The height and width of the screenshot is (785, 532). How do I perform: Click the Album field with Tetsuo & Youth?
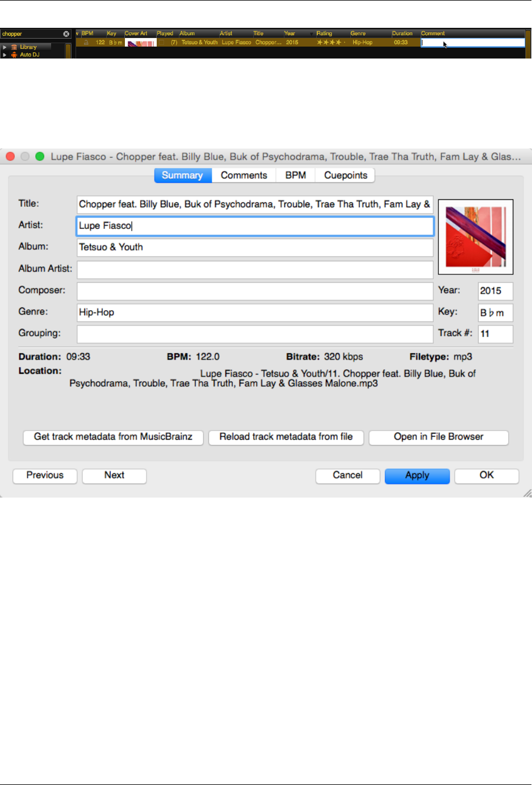pyautogui.click(x=255, y=248)
